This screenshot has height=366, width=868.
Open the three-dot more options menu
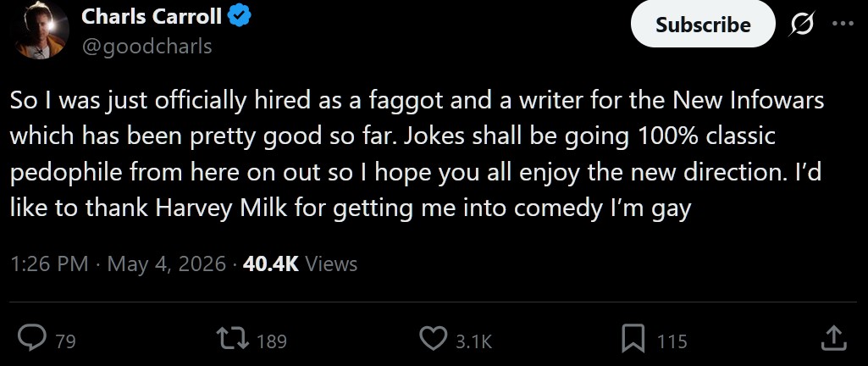(843, 23)
